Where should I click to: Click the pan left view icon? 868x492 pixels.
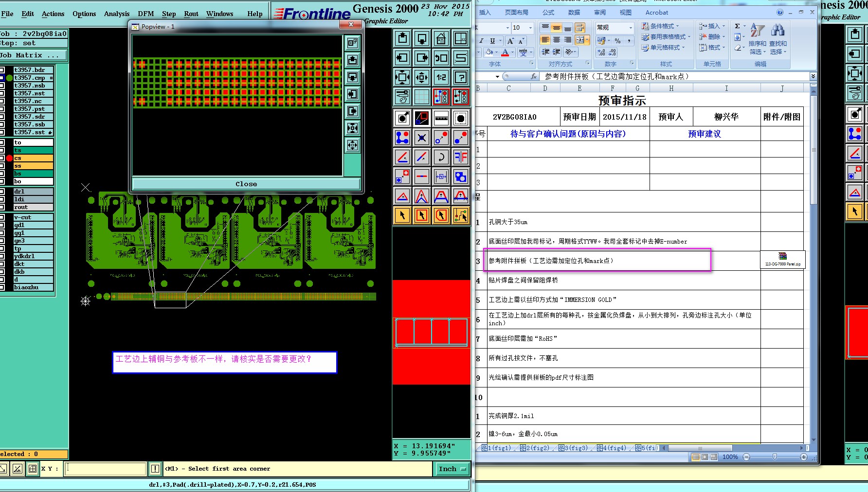[x=402, y=58]
